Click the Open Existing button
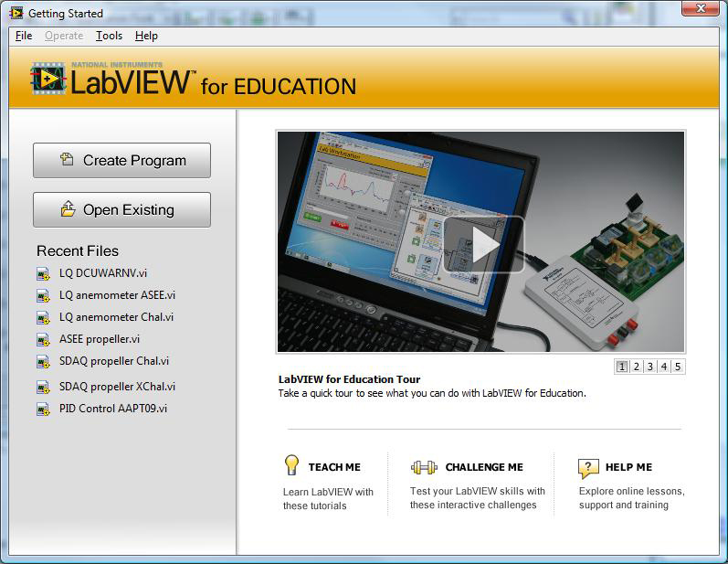 [x=121, y=209]
